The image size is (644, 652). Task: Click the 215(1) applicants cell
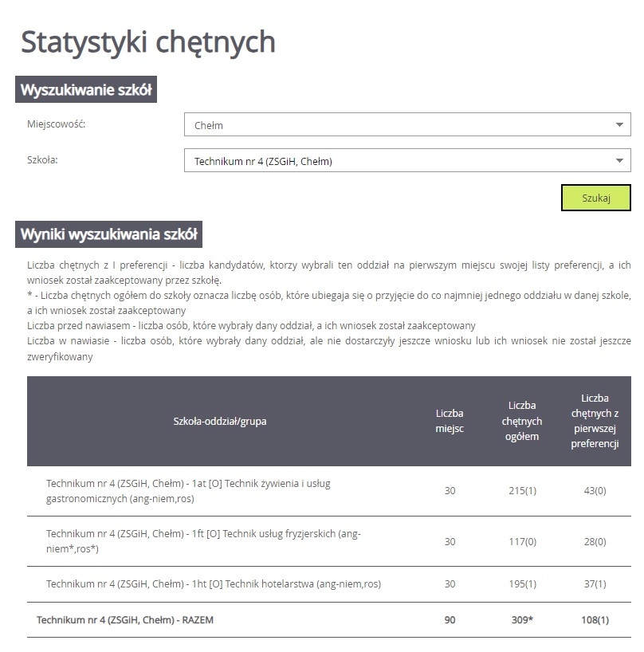[522, 491]
